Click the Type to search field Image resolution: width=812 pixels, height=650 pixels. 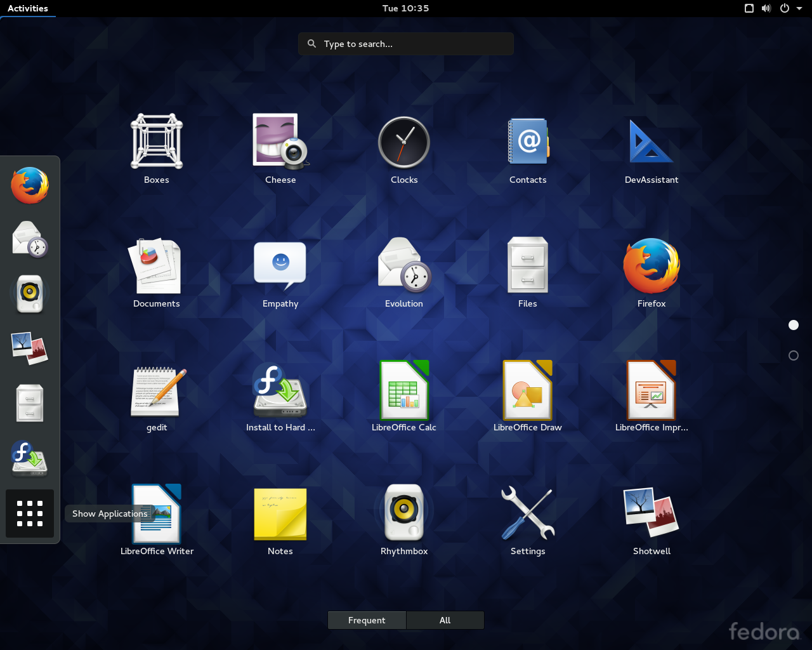(406, 44)
